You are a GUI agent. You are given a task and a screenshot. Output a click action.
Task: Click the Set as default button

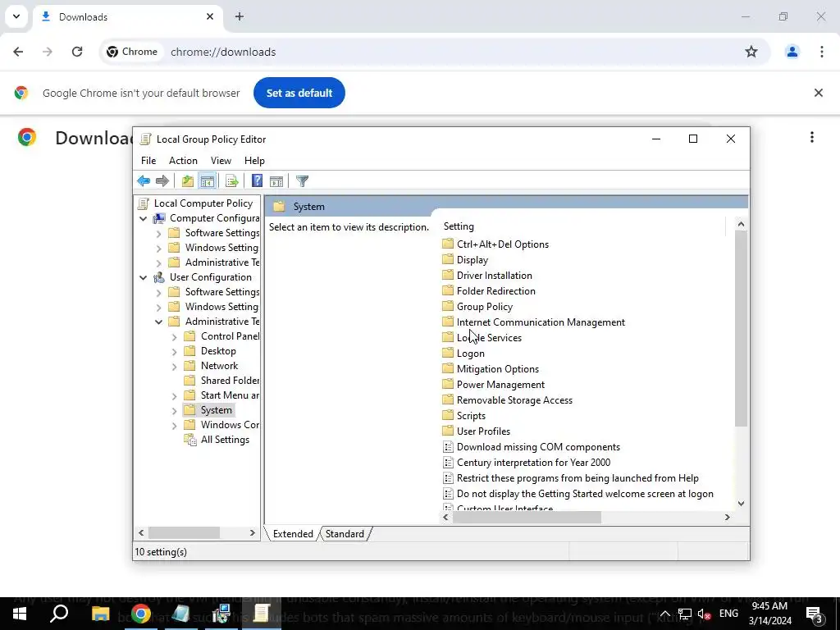pyautogui.click(x=299, y=93)
